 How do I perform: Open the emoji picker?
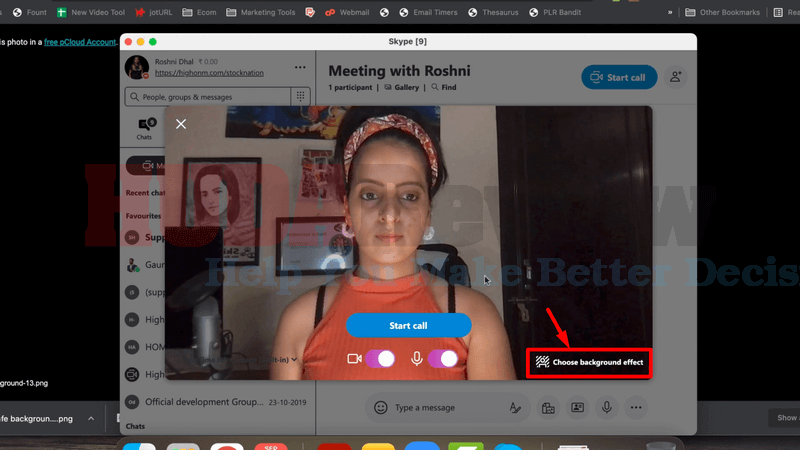click(x=381, y=407)
